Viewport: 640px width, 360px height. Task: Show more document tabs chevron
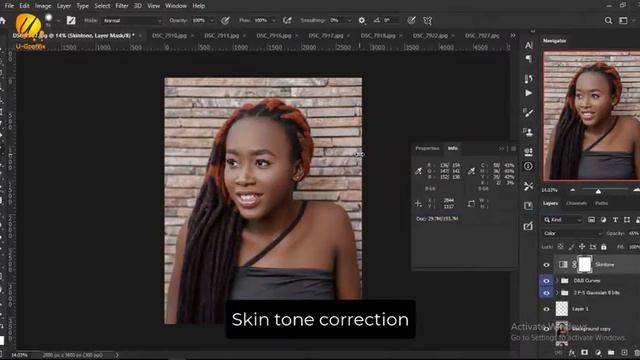(513, 36)
